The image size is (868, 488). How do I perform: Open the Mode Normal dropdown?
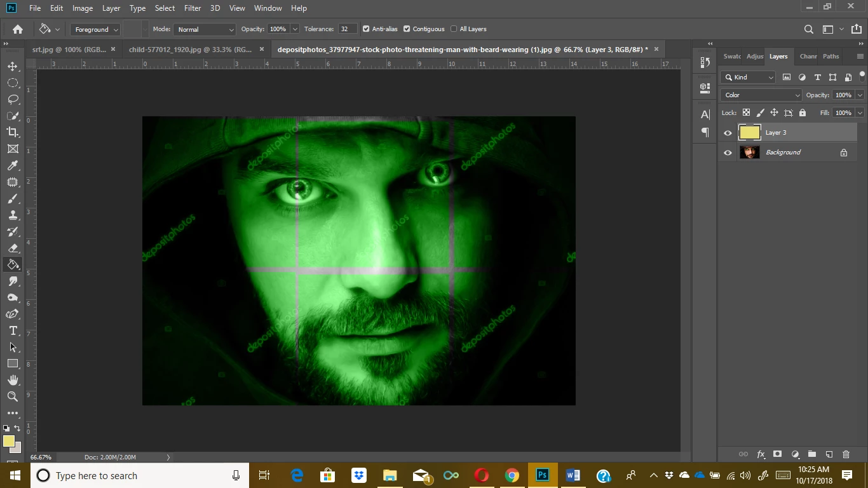pos(204,29)
